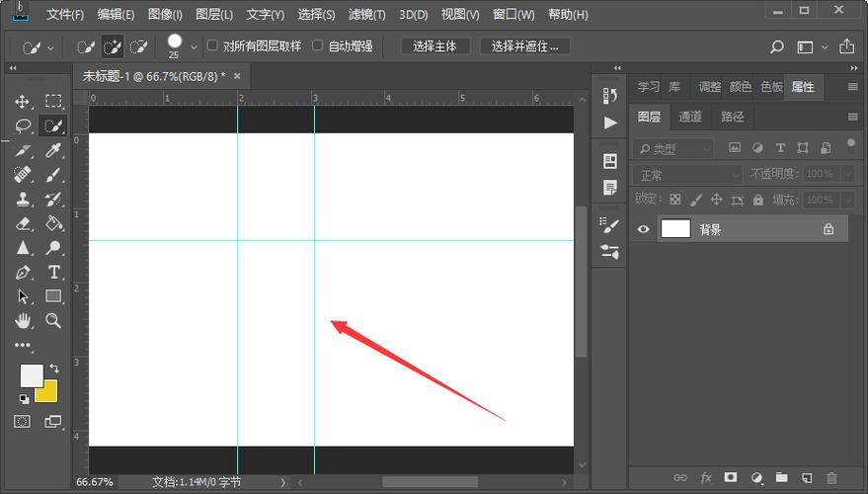Select the Rectangle shape tool
Viewport: 868px width, 494px height.
(x=53, y=296)
